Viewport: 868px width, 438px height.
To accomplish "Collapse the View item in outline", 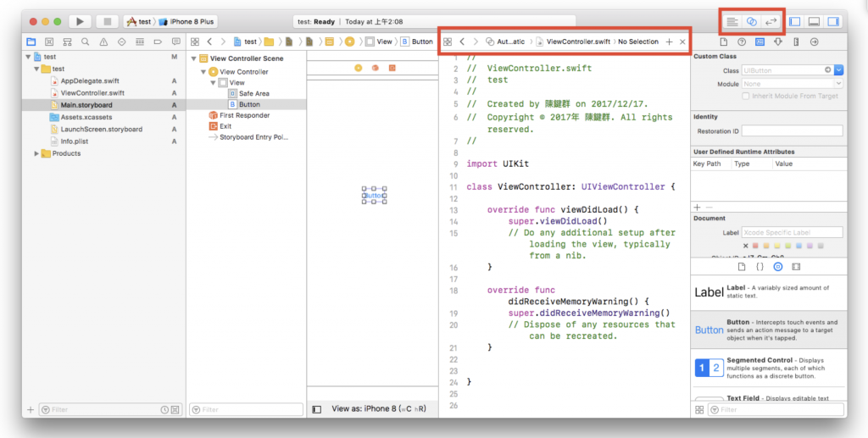I will click(213, 82).
